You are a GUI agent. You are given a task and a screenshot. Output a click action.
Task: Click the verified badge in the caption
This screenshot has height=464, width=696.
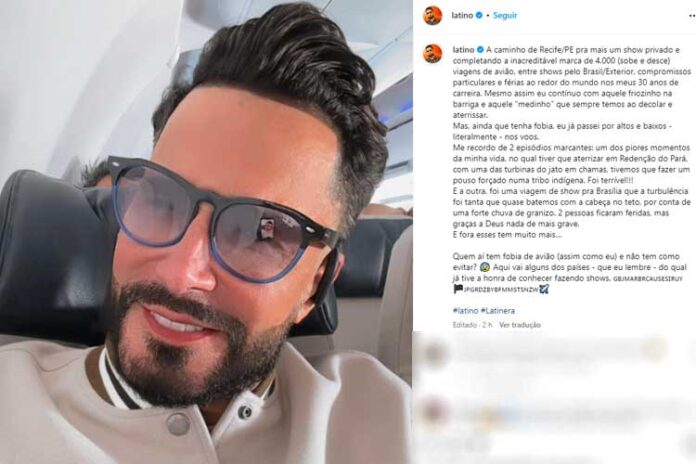pyautogui.click(x=480, y=50)
